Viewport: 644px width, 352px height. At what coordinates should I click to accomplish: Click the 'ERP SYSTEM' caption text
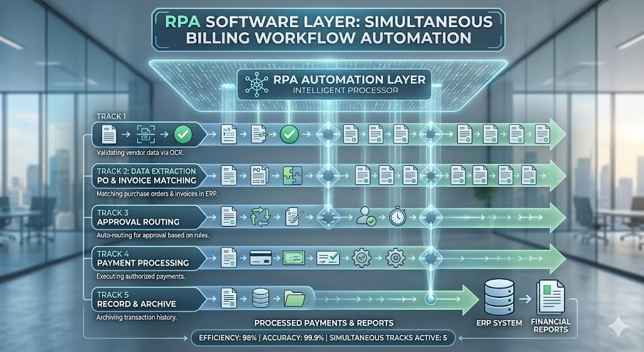[499, 323]
